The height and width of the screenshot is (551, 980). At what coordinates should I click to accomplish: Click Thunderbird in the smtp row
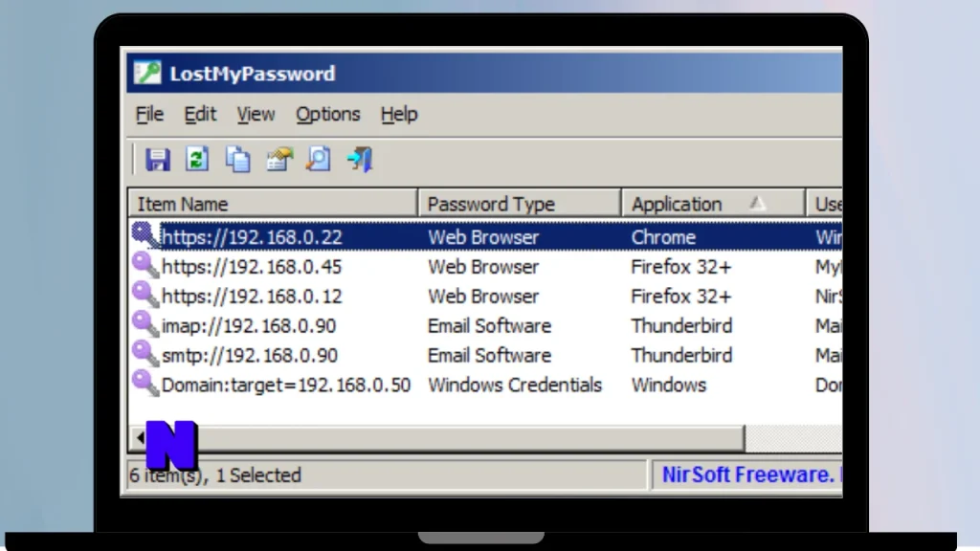pos(681,355)
